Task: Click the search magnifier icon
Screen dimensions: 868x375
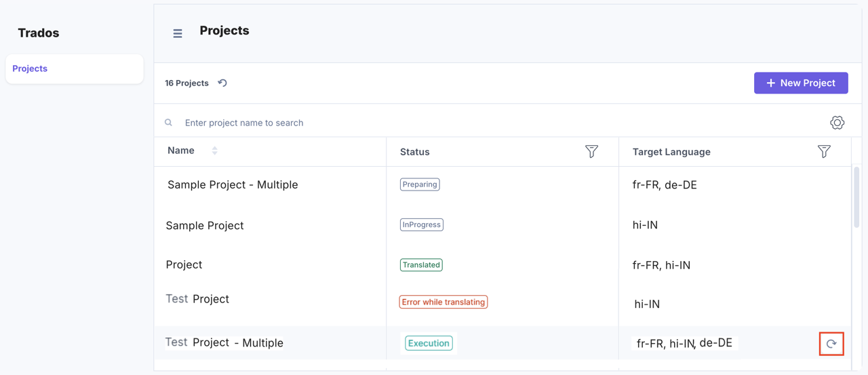Action: coord(169,123)
